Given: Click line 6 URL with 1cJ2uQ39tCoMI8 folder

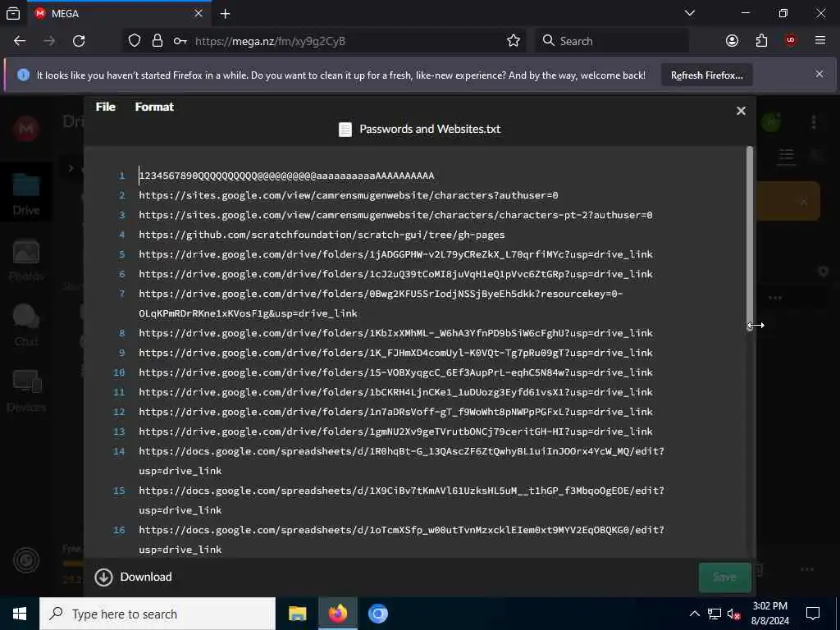Looking at the screenshot, I should 395,274.
